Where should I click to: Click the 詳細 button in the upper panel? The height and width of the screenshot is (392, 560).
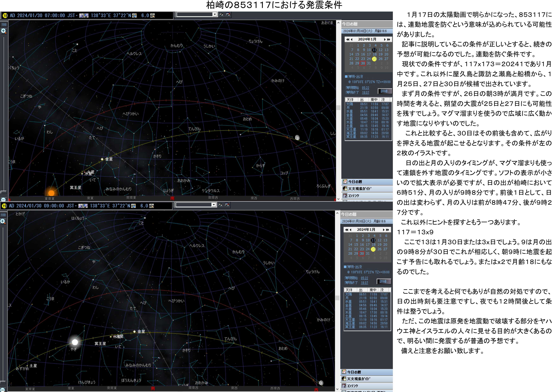(385, 91)
